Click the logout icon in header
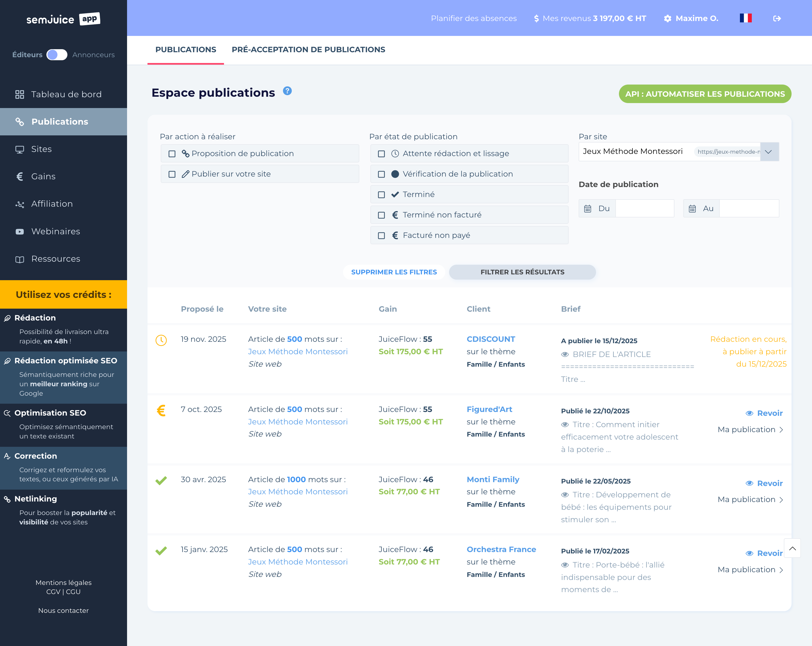This screenshot has width=812, height=646. point(777,19)
